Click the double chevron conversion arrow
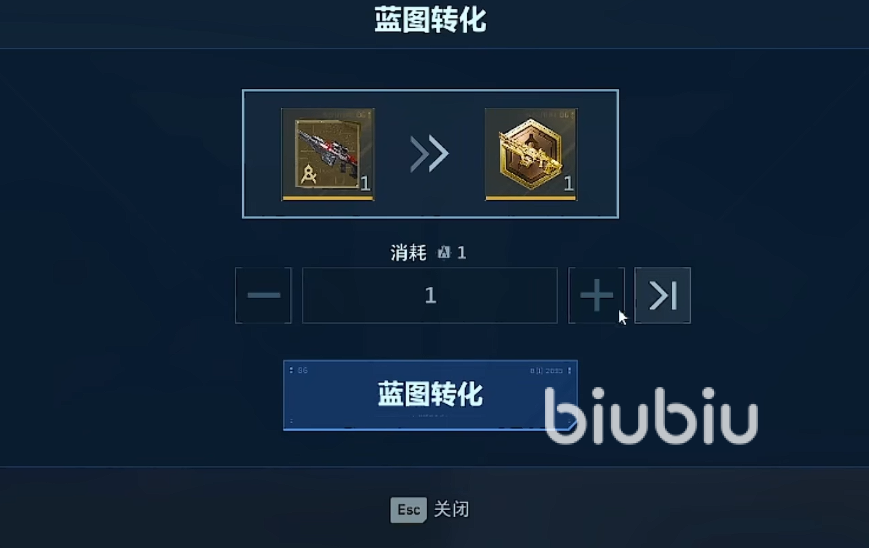The width and height of the screenshot is (869, 548). pos(429,153)
